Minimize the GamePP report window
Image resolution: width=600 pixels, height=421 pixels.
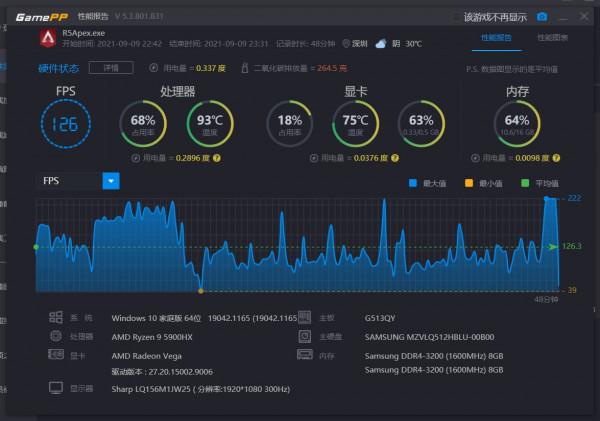click(x=563, y=17)
